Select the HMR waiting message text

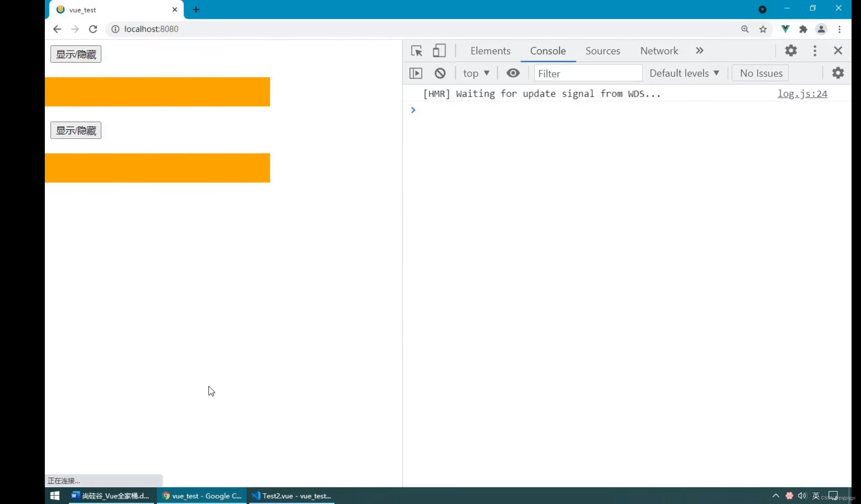pos(542,94)
